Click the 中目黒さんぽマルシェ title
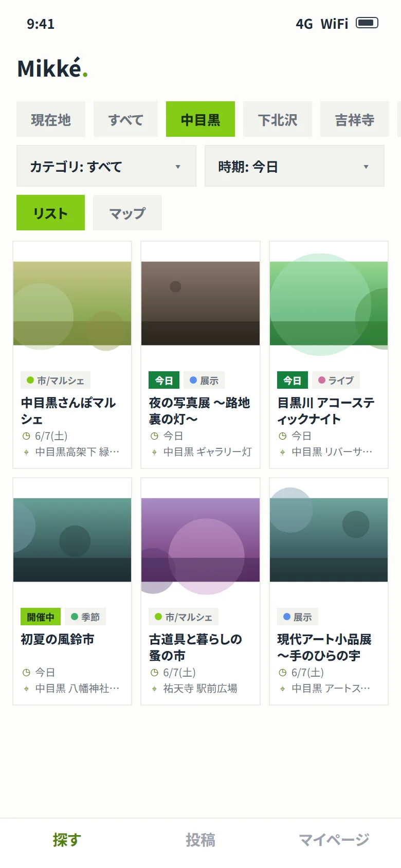 [68, 411]
